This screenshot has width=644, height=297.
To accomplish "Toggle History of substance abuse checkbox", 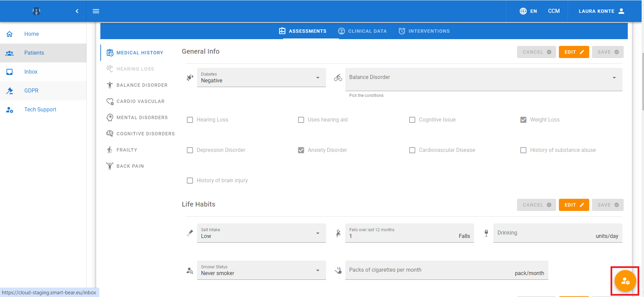I will [x=523, y=150].
